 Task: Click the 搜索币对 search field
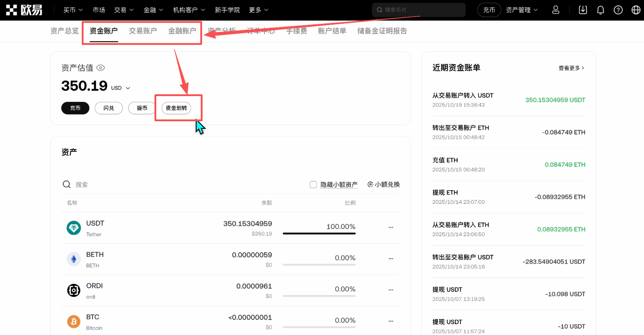pos(418,9)
